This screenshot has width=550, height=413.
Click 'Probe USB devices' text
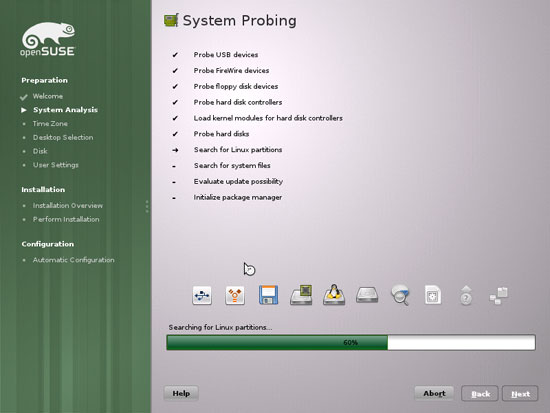(x=226, y=55)
